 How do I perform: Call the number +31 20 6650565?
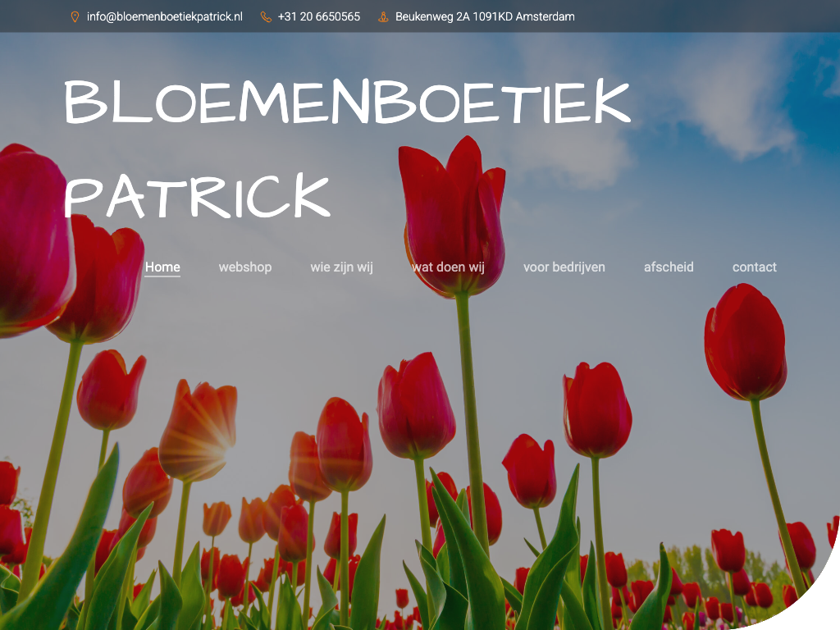click(x=318, y=16)
